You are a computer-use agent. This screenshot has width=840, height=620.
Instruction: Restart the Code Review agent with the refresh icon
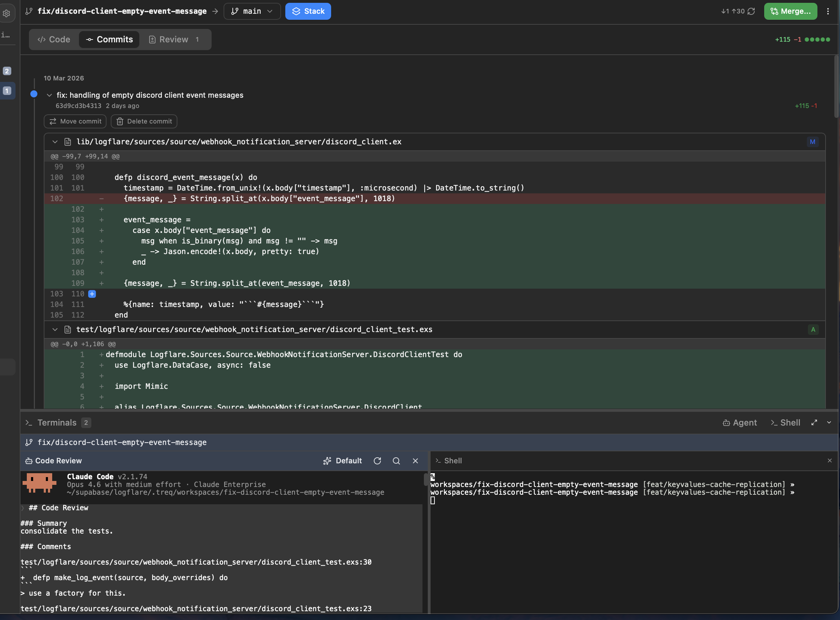coord(377,461)
